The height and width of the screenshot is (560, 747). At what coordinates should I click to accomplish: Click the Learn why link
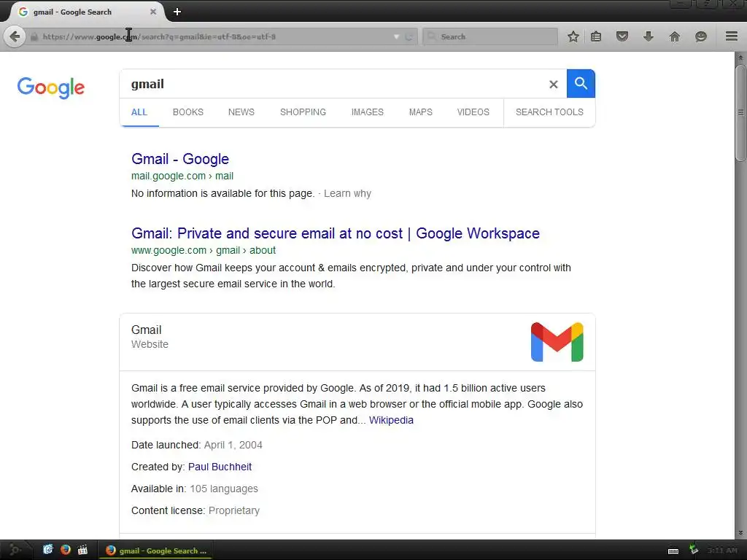coord(347,193)
